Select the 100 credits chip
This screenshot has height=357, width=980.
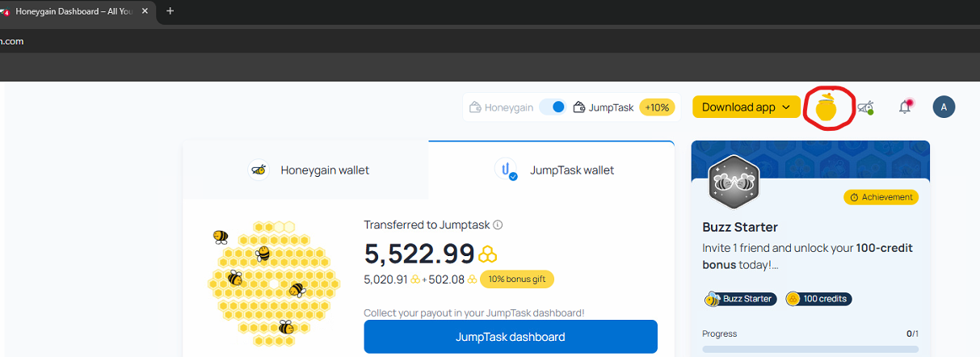point(818,299)
